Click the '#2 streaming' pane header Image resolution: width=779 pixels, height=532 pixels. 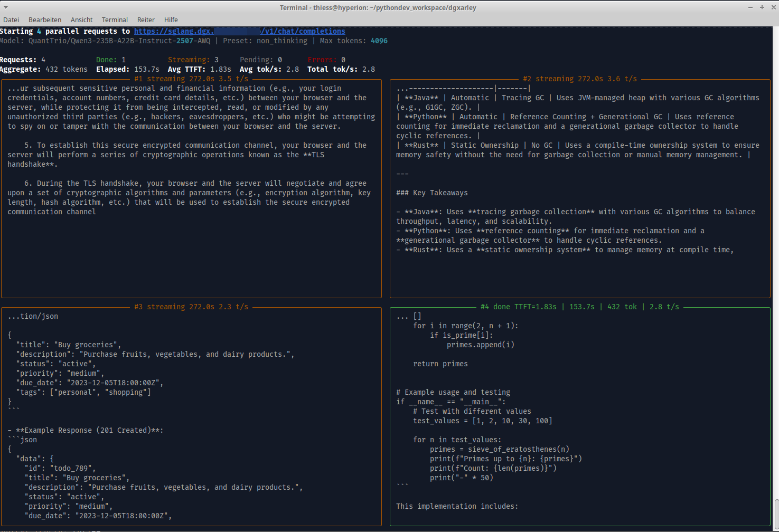pos(580,79)
